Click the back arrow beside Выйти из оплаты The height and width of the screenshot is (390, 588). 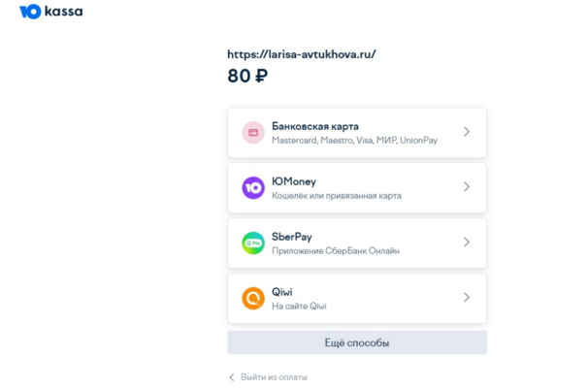[x=231, y=376]
